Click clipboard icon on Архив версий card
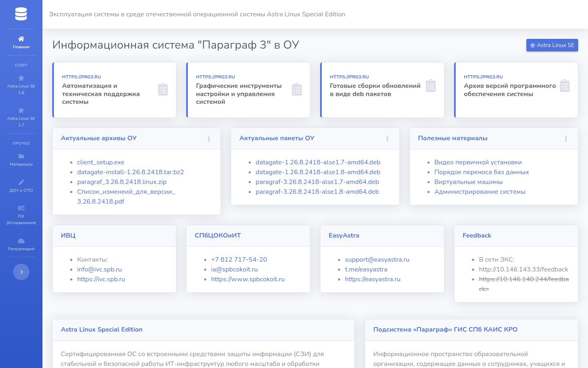This screenshot has width=588, height=368. point(565,86)
